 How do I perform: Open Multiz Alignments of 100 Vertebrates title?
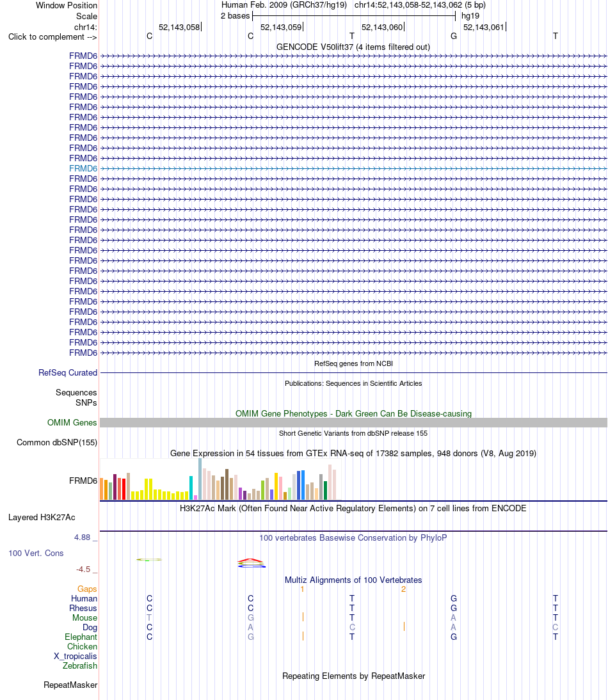point(353,580)
